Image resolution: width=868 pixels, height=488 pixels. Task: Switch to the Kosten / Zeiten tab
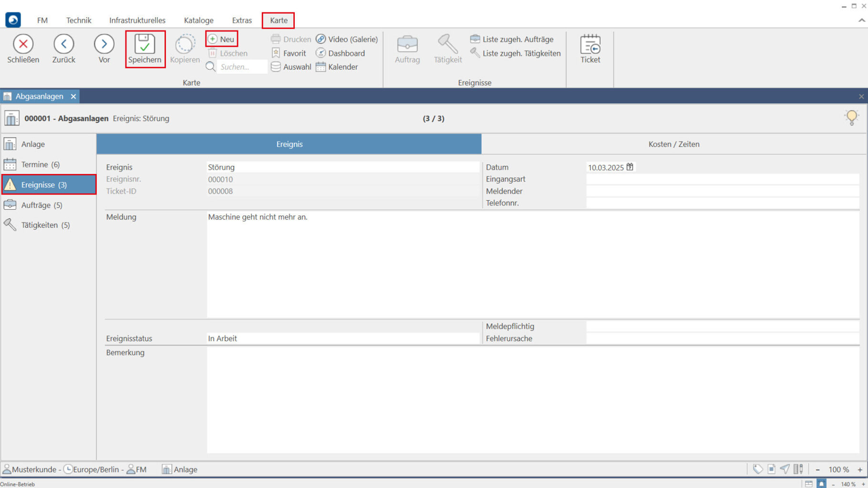pos(673,144)
